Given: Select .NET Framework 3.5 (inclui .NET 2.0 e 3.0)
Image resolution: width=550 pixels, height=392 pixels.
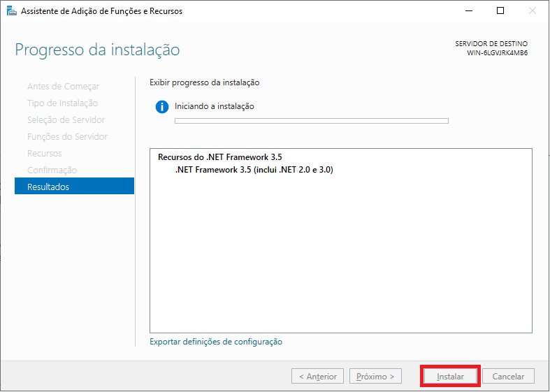Looking at the screenshot, I should tap(254, 170).
